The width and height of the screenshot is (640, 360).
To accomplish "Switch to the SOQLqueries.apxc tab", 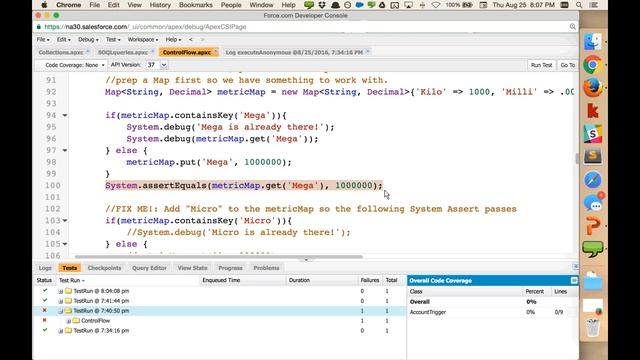I will point(123,52).
